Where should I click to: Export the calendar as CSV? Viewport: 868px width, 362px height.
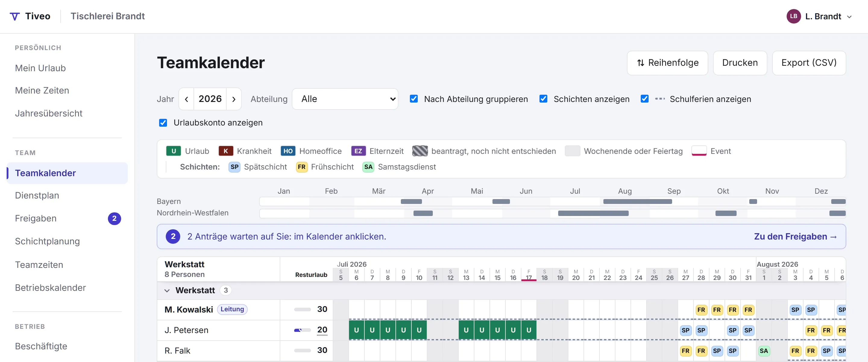(x=809, y=63)
